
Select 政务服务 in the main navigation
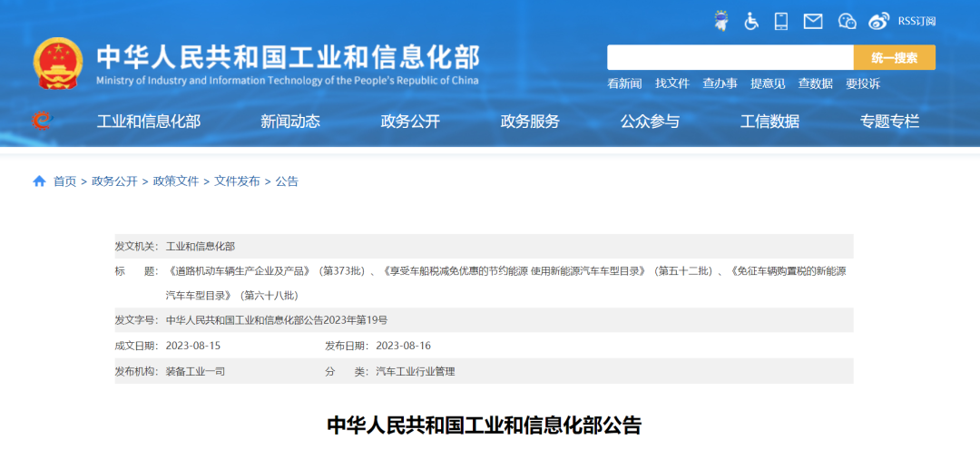click(x=530, y=122)
